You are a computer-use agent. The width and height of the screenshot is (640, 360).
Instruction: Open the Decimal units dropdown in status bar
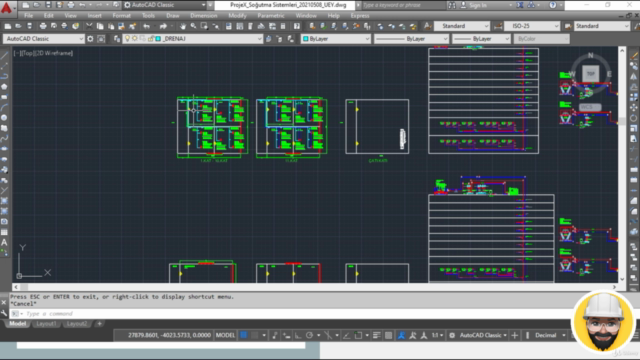coord(549,336)
